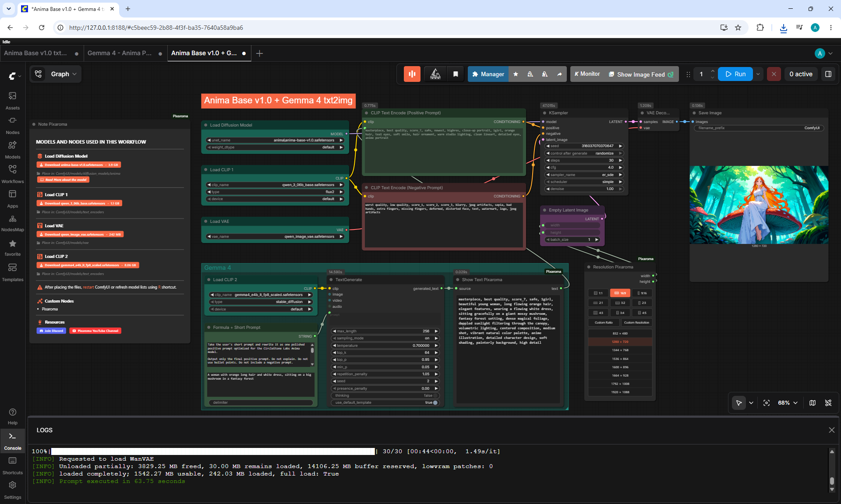Open the Models sidebar panel
The image size is (841, 504).
[x=12, y=150]
